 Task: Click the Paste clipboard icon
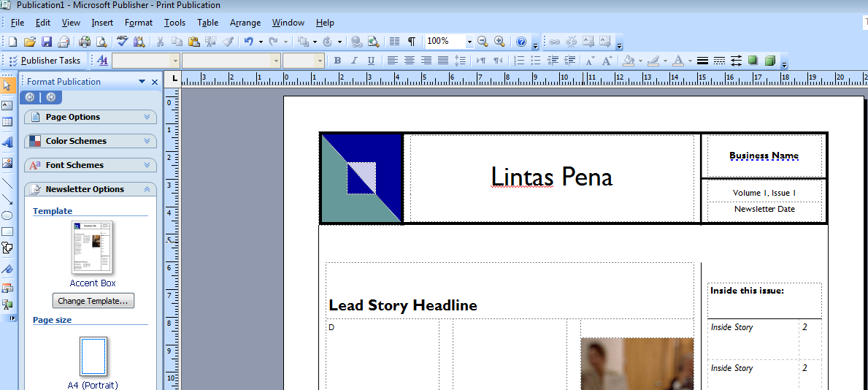pyautogui.click(x=193, y=42)
